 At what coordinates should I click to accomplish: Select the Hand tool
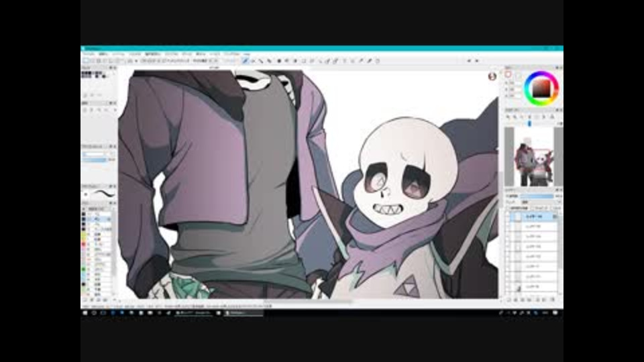(378, 61)
